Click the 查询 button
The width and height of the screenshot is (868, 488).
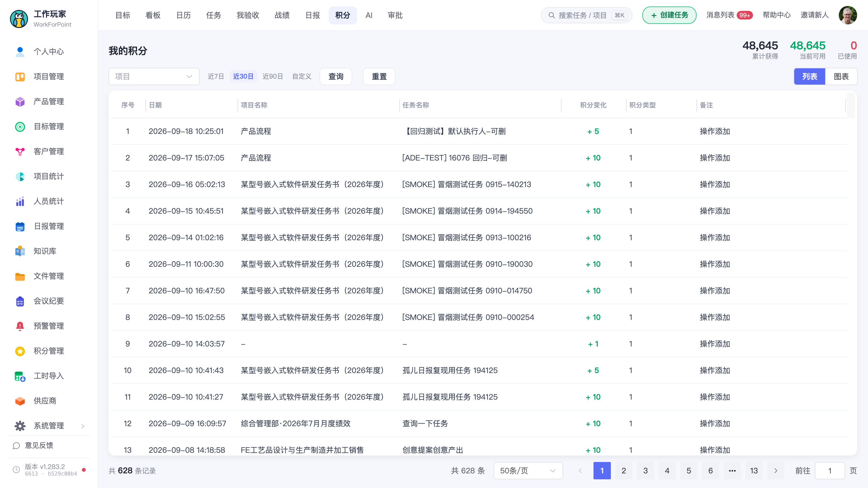336,76
